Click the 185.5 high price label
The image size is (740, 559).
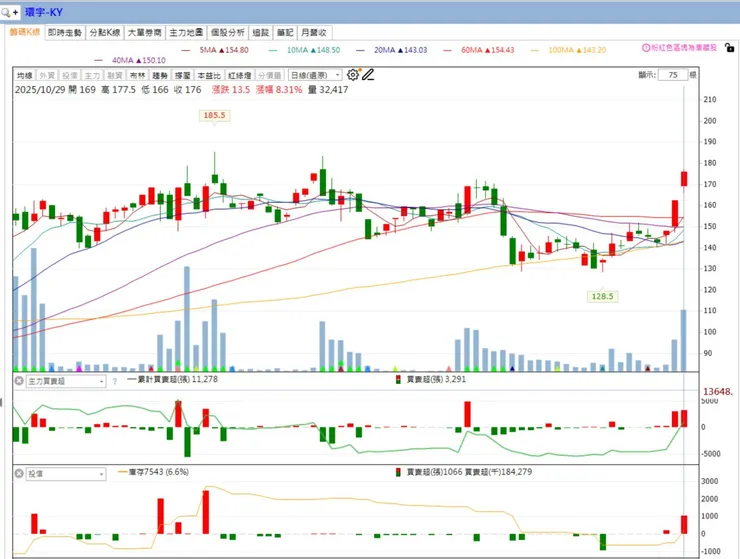[214, 115]
